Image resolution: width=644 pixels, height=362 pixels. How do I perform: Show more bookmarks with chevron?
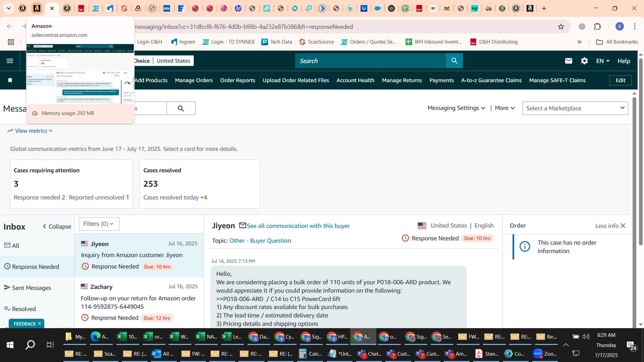coord(579,42)
